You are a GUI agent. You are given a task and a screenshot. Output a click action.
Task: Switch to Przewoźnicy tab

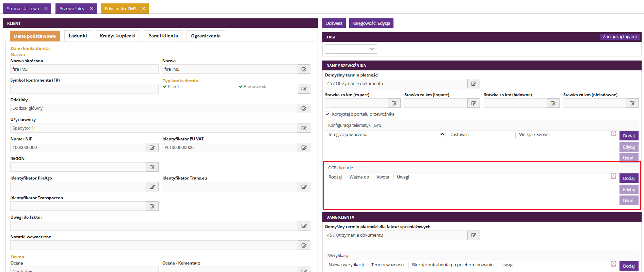pos(72,8)
